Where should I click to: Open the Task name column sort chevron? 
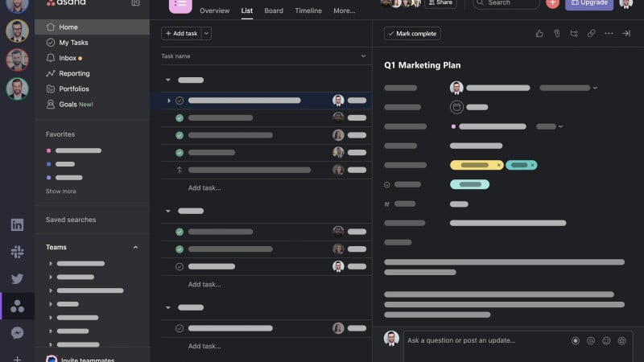(363, 56)
